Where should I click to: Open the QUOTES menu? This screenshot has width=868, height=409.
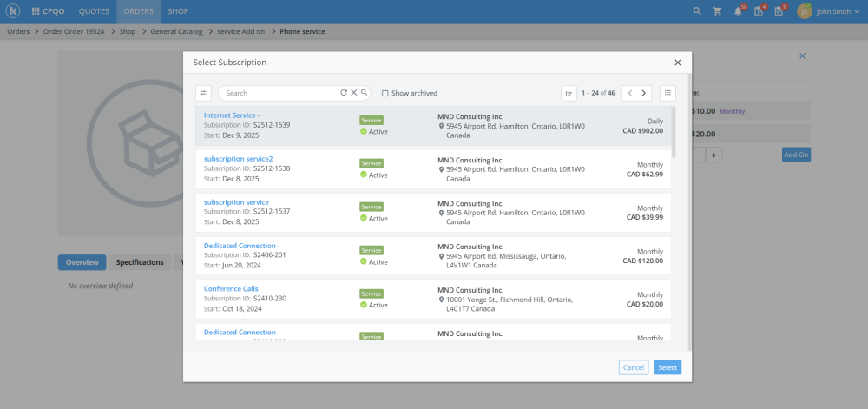click(x=94, y=11)
